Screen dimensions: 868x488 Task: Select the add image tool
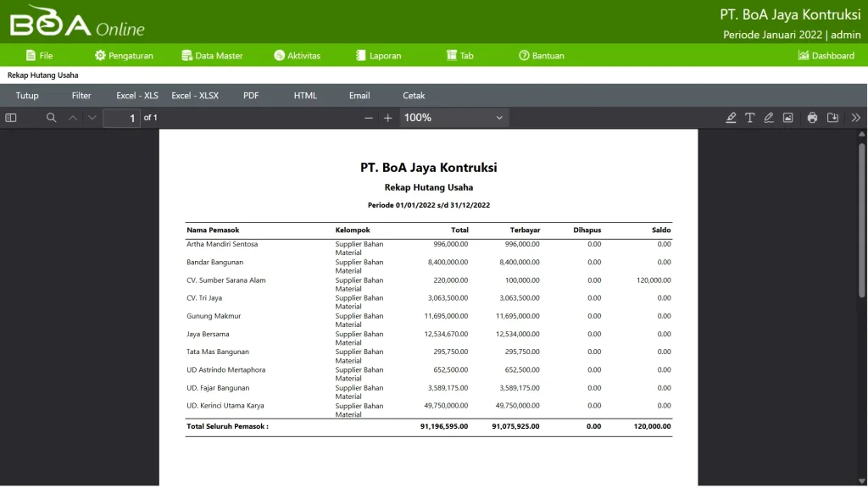coord(787,118)
